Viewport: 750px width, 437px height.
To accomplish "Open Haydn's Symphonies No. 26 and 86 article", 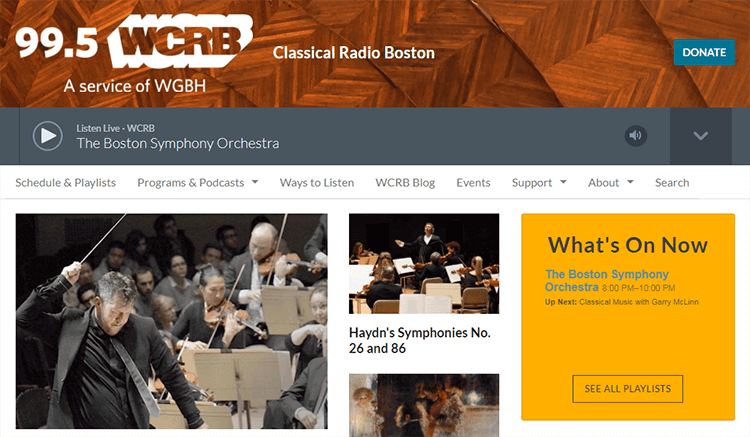I will 419,340.
